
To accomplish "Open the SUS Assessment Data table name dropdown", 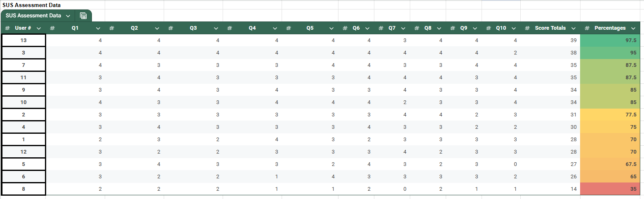I will pos(68,16).
